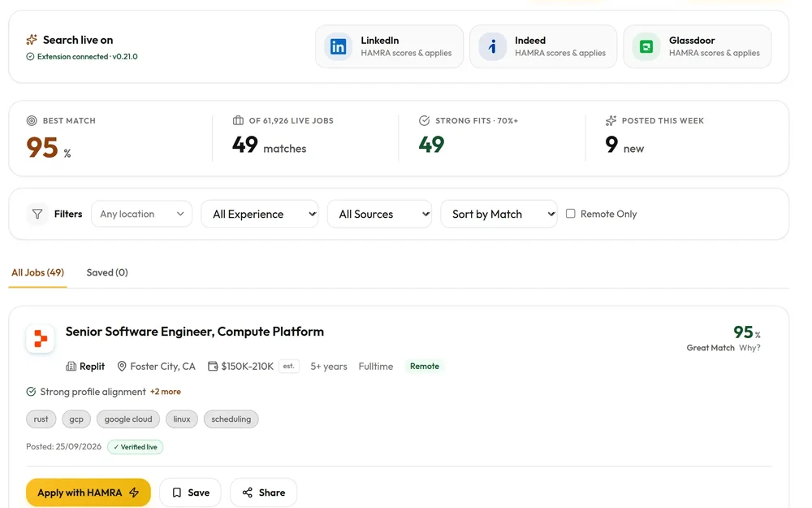Click the lightning bolt on Apply with HAMRA

(x=134, y=493)
